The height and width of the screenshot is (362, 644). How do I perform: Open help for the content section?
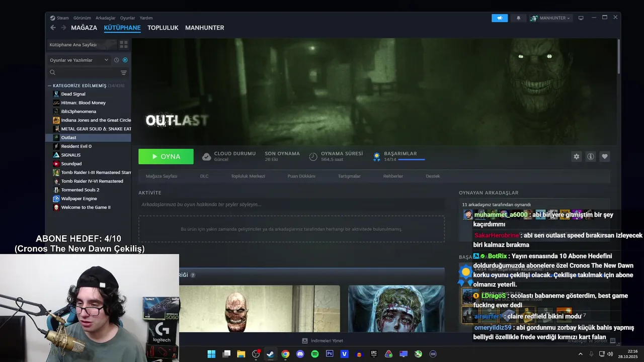tap(193, 275)
